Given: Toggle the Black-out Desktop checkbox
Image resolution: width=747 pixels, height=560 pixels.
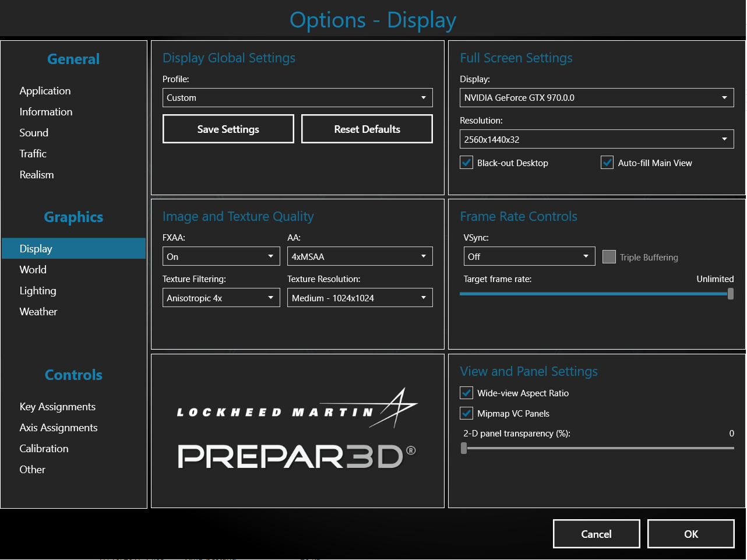Looking at the screenshot, I should click(x=467, y=163).
